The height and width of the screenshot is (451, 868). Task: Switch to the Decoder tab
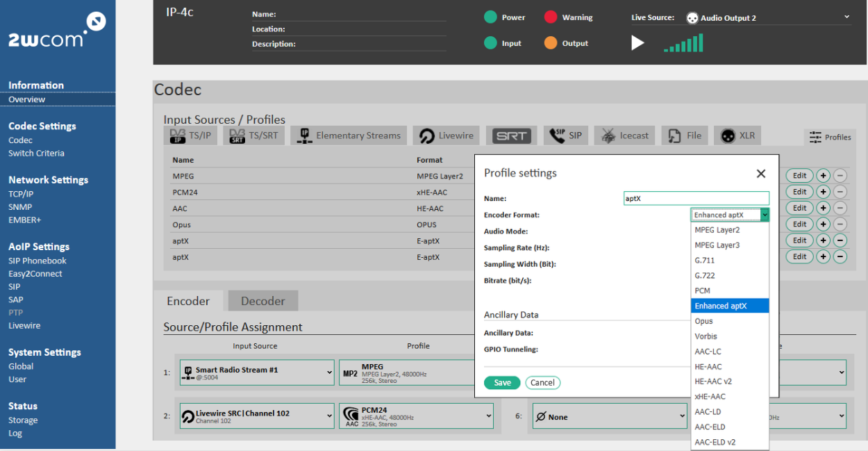pos(262,301)
